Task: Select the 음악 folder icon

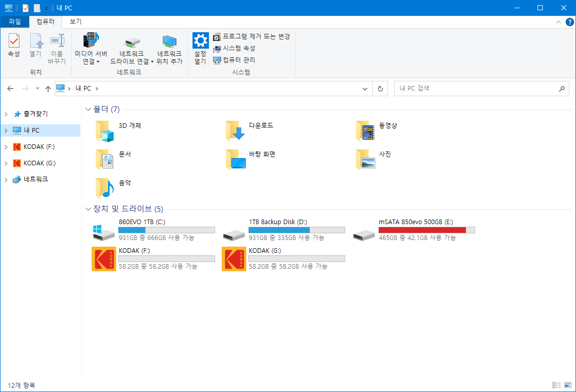Action: [x=104, y=188]
